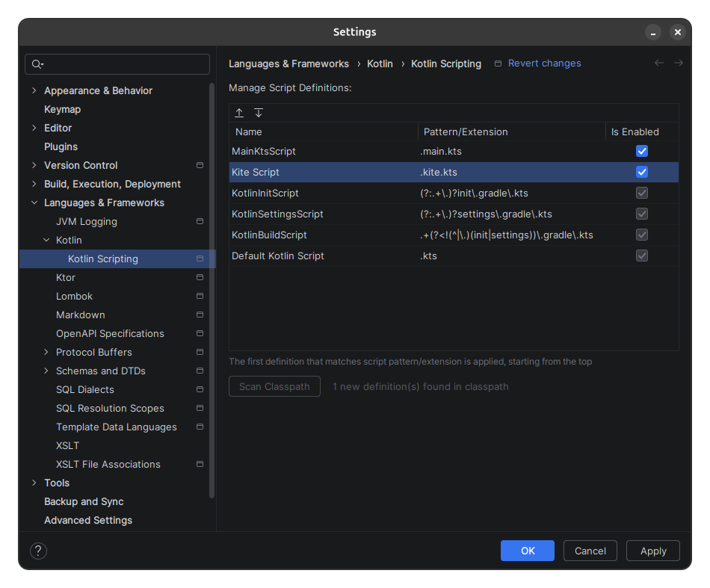Open the Keymap settings page
Viewport: 710px width, 588px height.
63,110
